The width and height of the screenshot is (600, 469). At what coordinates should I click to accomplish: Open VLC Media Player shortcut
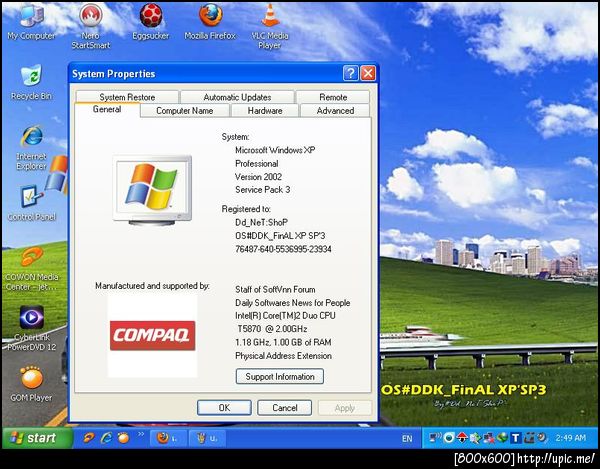click(x=270, y=27)
